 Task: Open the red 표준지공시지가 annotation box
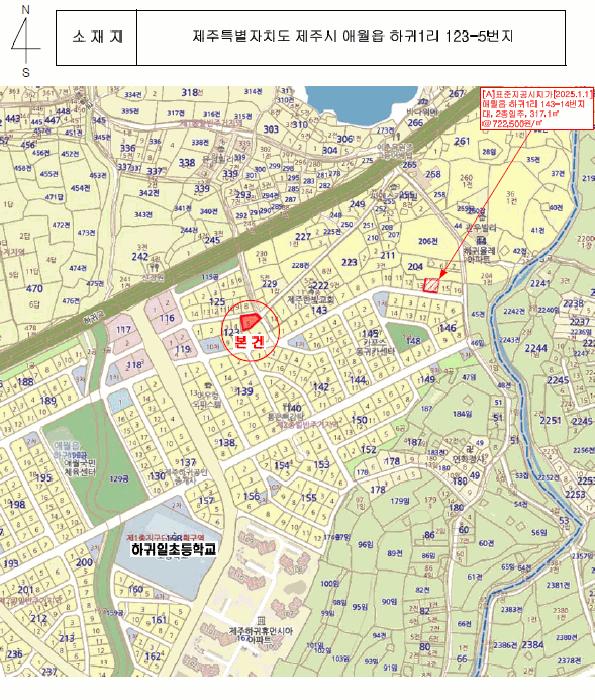[537, 108]
